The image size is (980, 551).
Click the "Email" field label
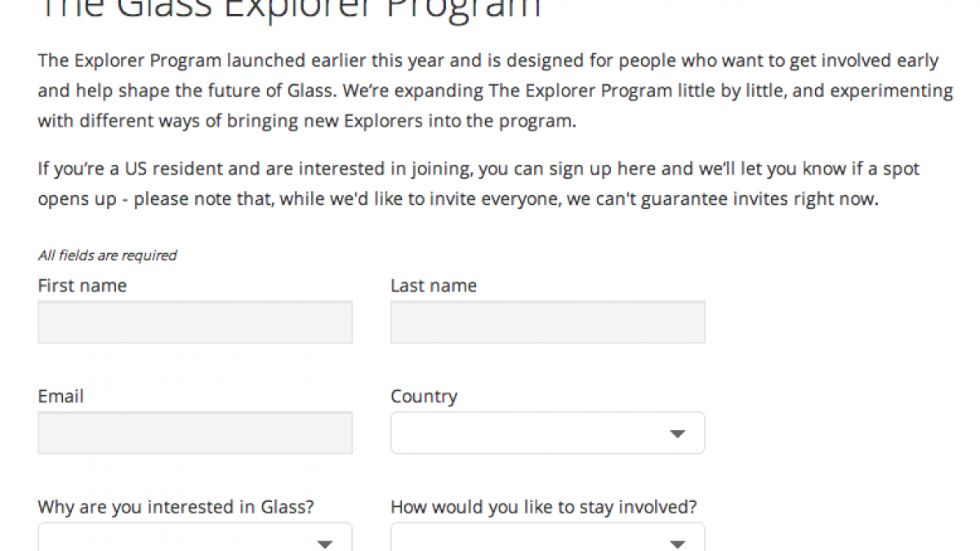tap(61, 397)
